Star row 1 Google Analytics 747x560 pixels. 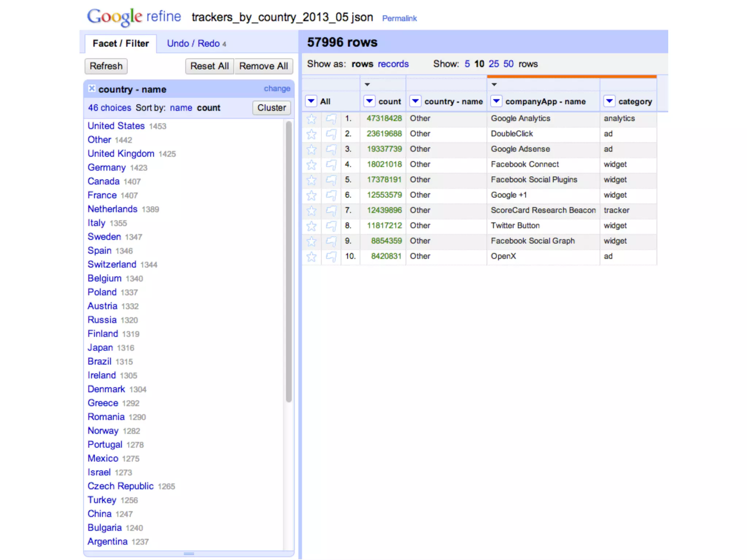(x=311, y=119)
